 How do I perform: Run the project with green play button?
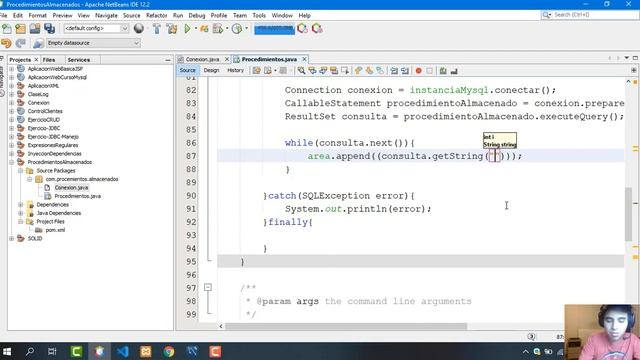(x=187, y=29)
